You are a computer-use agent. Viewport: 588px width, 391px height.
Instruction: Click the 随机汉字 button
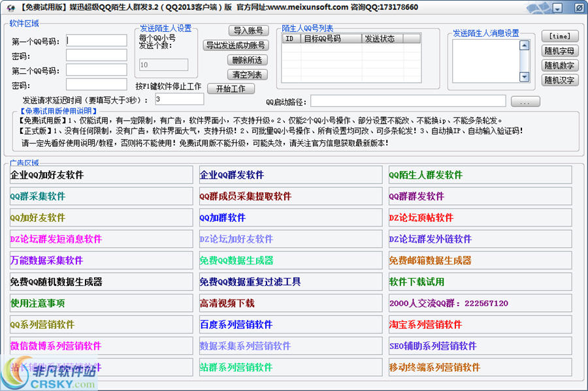pyautogui.click(x=560, y=80)
